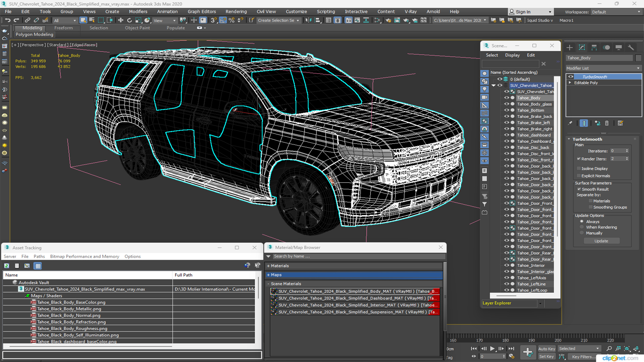
Task: Enable the Explicit Normals checkbox
Action: click(x=579, y=176)
